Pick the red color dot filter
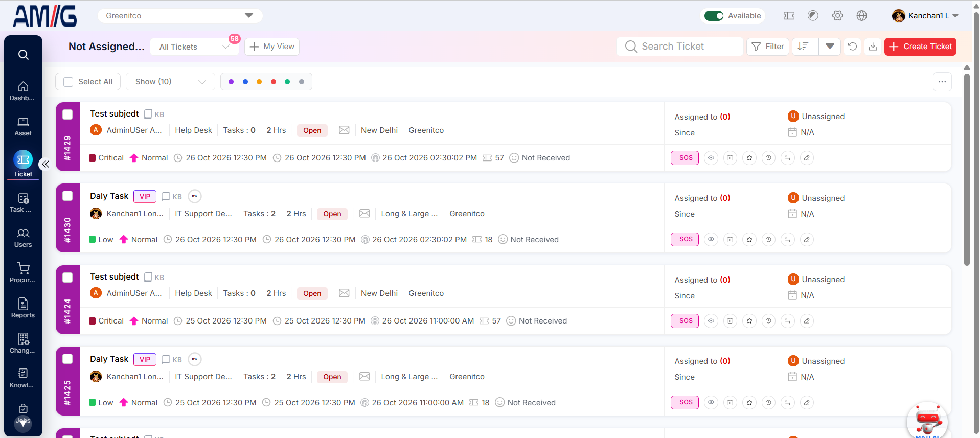This screenshot has height=438, width=980. coord(274,82)
